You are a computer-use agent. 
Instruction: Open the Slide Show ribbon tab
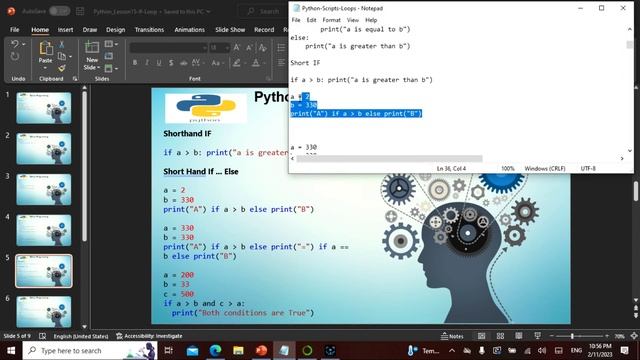point(230,30)
